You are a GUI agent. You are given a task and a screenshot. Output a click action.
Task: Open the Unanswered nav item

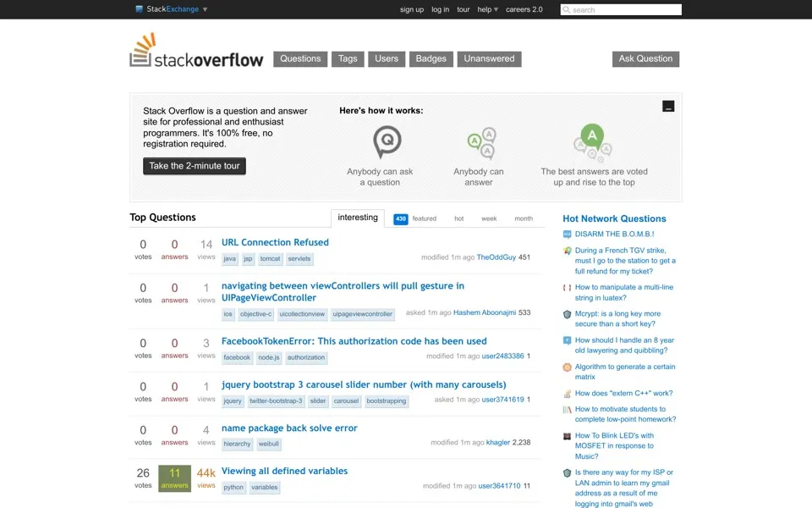coord(490,59)
